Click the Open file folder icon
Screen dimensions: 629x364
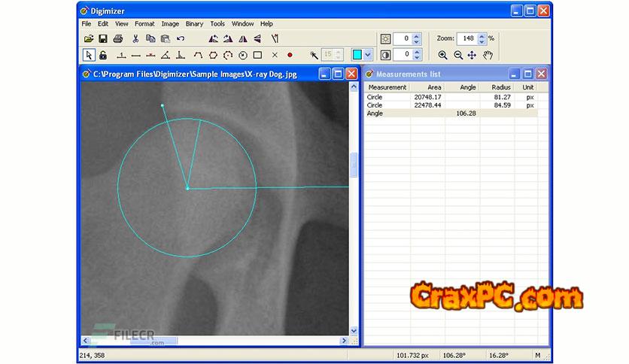(x=88, y=38)
